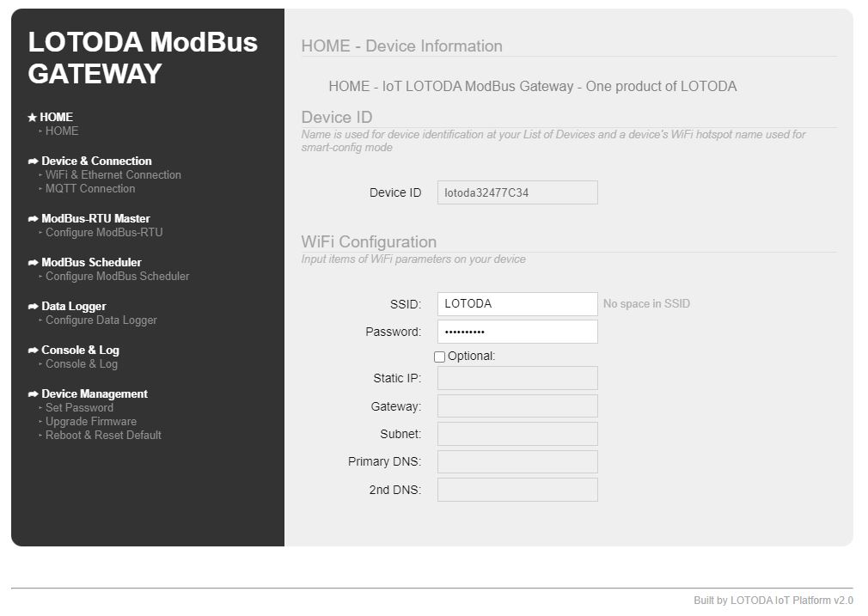The width and height of the screenshot is (868, 616).
Task: Click arrow icon beside Data Logger
Action: pos(33,307)
